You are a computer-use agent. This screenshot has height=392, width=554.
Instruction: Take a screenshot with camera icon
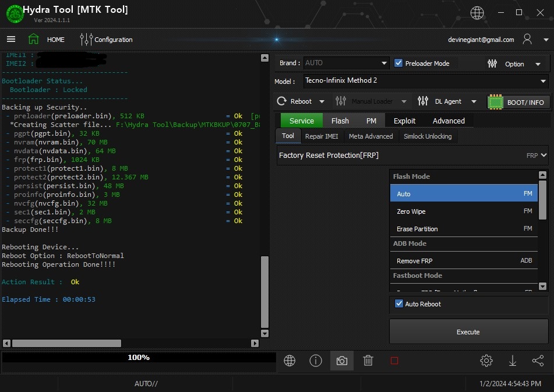coord(341,361)
